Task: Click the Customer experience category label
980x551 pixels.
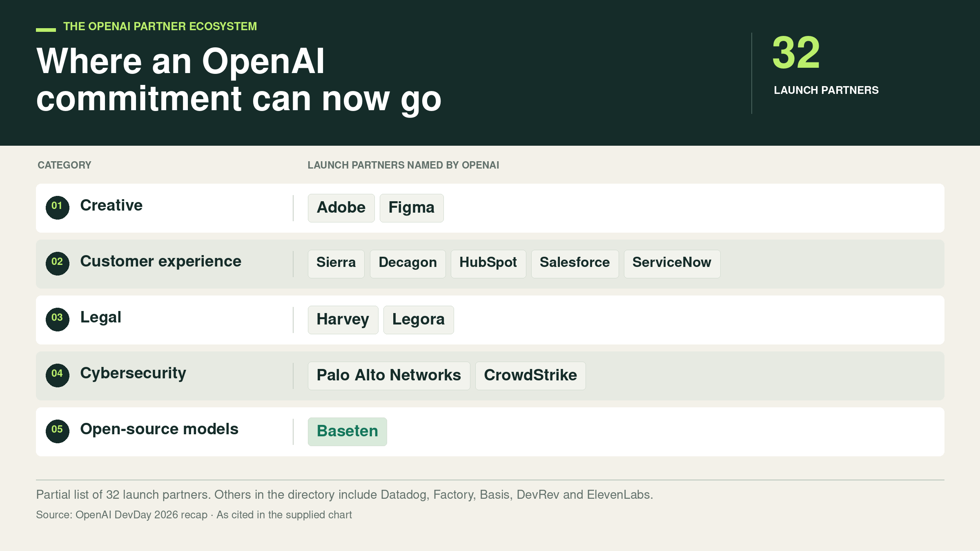Action: [x=161, y=262]
